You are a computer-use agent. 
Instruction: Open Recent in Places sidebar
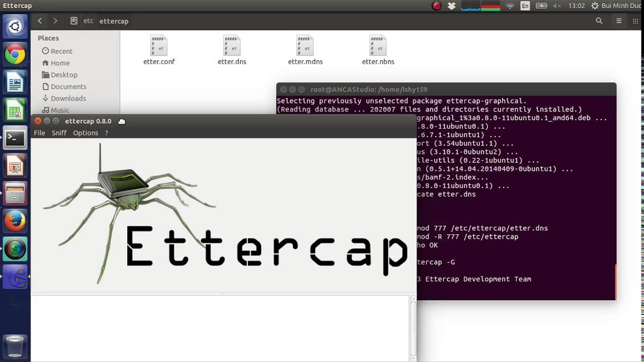coord(57,51)
